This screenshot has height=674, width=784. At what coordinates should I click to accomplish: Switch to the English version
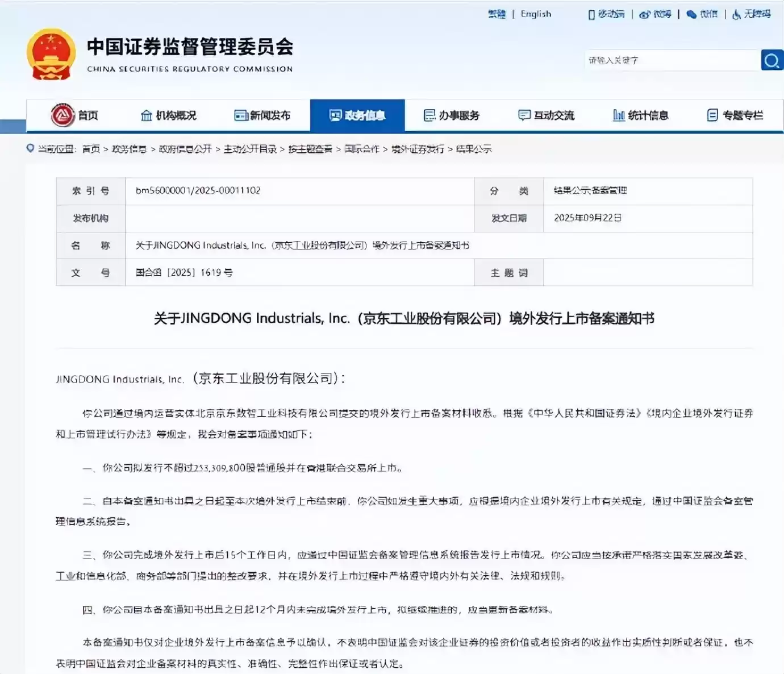(535, 14)
